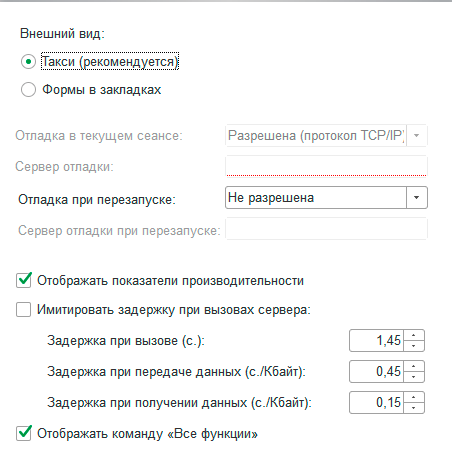This screenshot has height=458, width=452.
Task: Uncheck Отображать команду «Все функции» checkbox
Action: point(24,434)
